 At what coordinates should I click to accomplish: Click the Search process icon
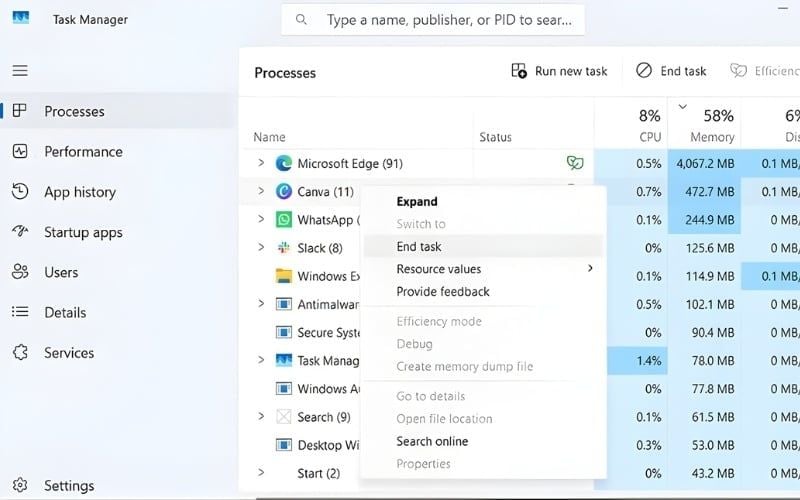[284, 417]
